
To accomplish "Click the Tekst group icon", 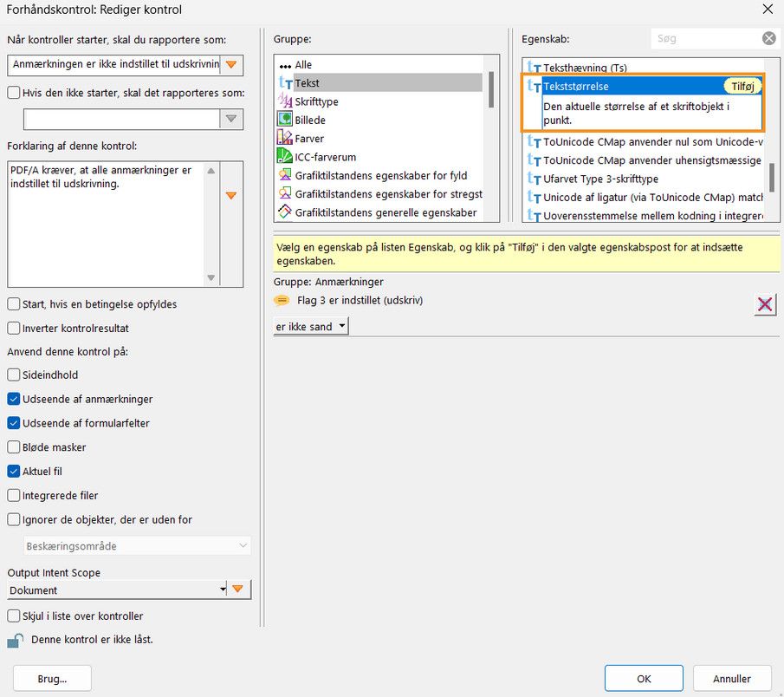I will 285,83.
